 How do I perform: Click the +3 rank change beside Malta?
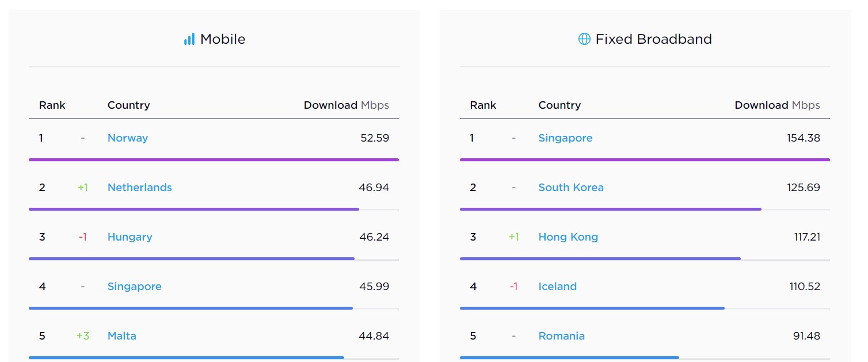coord(83,336)
